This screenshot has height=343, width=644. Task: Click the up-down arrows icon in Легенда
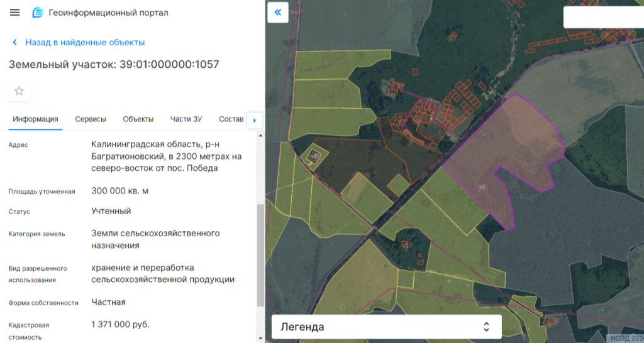[x=486, y=327]
